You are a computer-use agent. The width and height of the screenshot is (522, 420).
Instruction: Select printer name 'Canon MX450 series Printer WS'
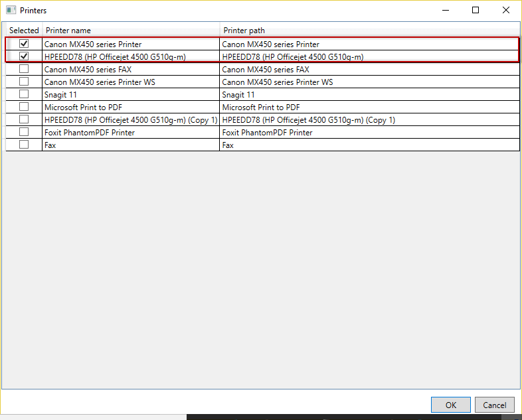[100, 82]
